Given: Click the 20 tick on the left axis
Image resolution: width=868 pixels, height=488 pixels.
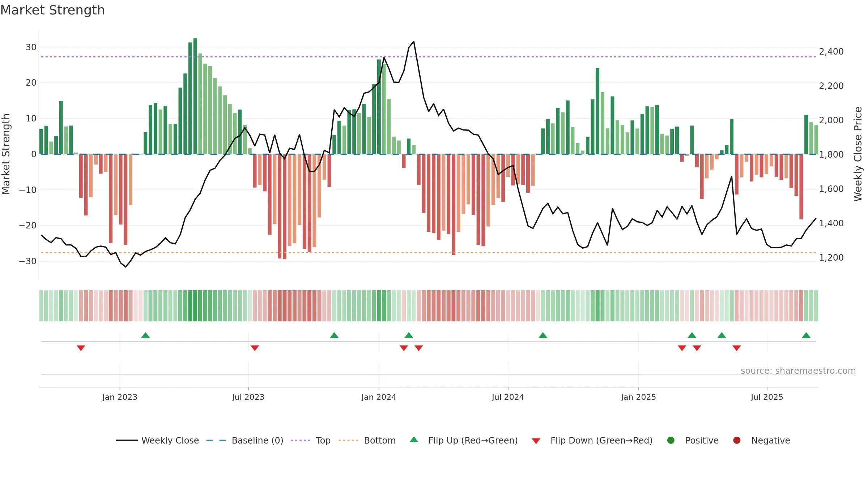Looking at the screenshot, I should 31,83.
